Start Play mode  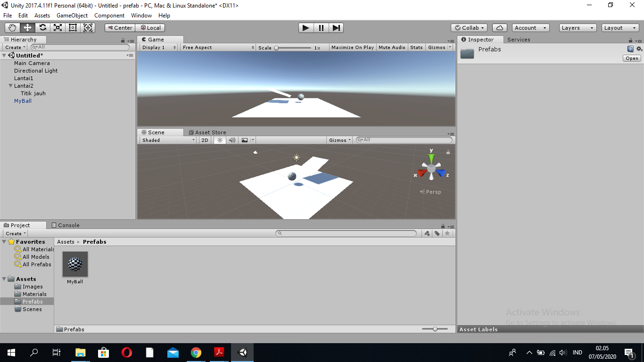tap(306, 28)
